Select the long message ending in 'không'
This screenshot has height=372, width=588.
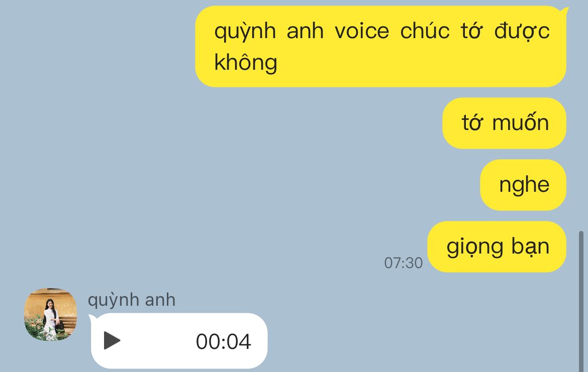380,47
